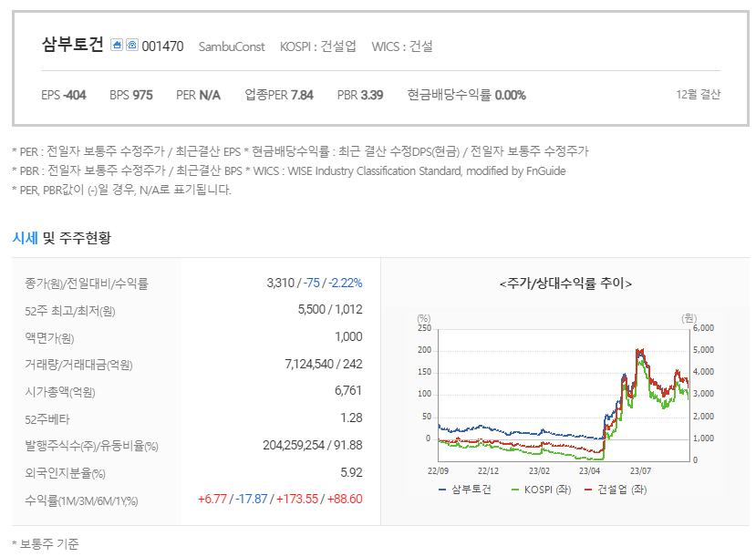Click the 12월 결산 label
The image size is (756, 557).
pos(698,95)
